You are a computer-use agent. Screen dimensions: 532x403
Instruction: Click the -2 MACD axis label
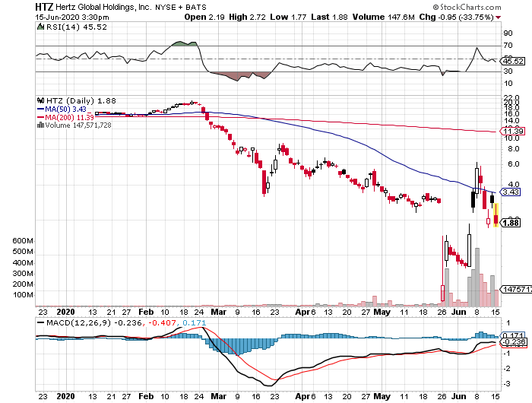pos(508,368)
